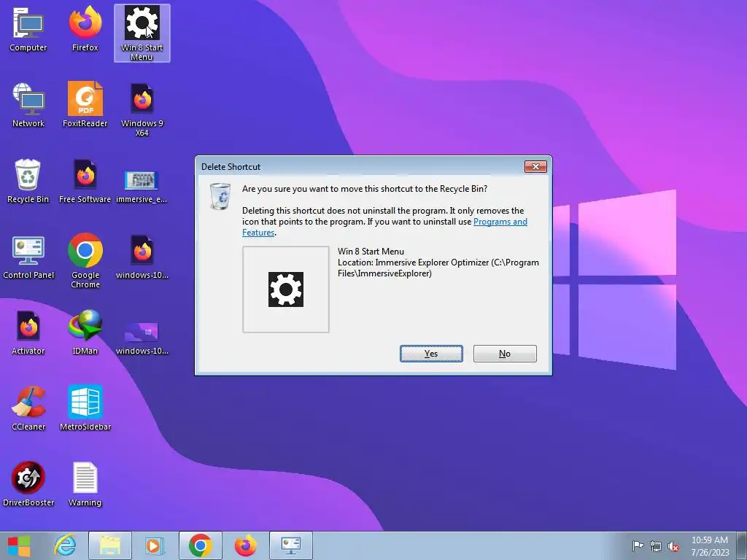Click the Recycle Bin icon inside dialog
The width and height of the screenshot is (747, 560).
pos(220,195)
